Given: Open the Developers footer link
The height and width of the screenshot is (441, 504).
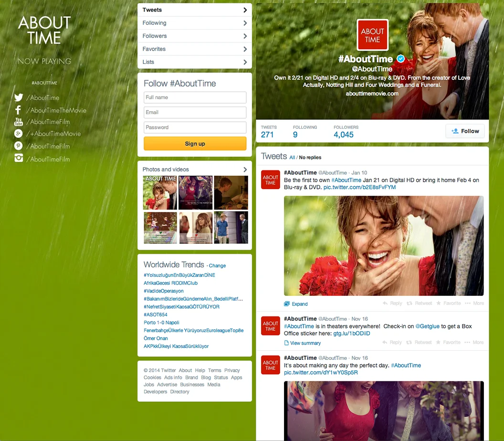Looking at the screenshot, I should click(155, 391).
